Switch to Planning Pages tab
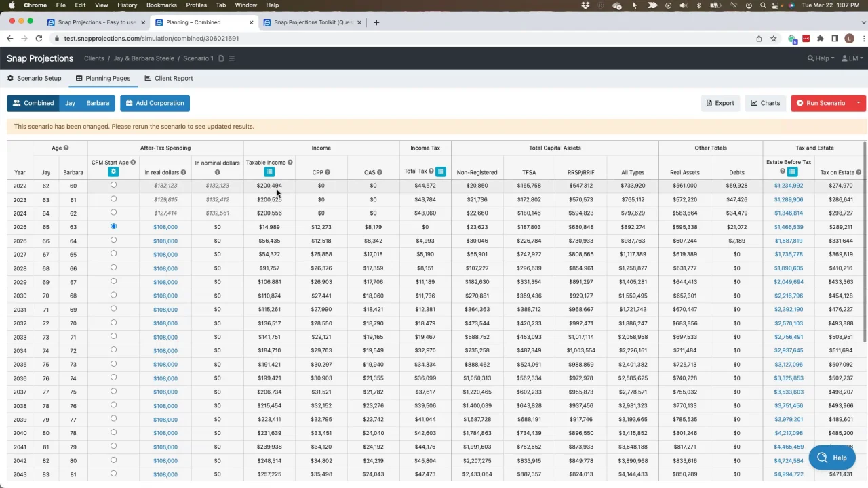868x488 pixels. pos(103,78)
